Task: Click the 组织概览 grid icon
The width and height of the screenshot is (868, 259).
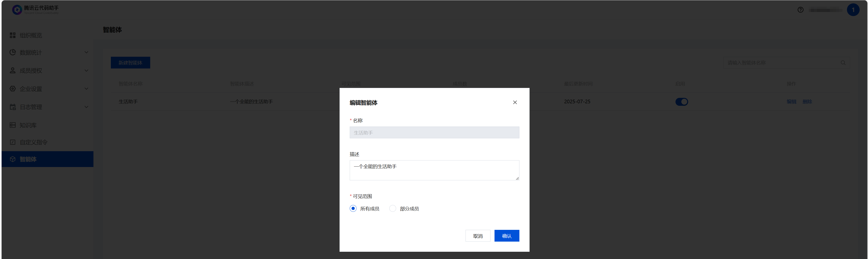Action: pyautogui.click(x=12, y=35)
